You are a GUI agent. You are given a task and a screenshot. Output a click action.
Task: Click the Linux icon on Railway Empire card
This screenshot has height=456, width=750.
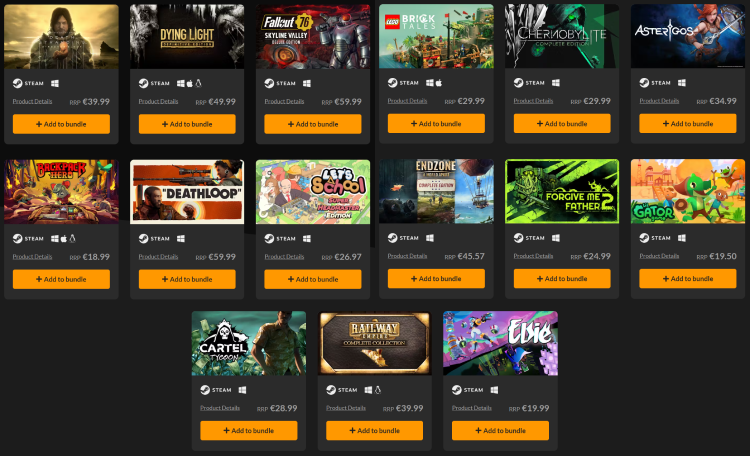(x=377, y=390)
